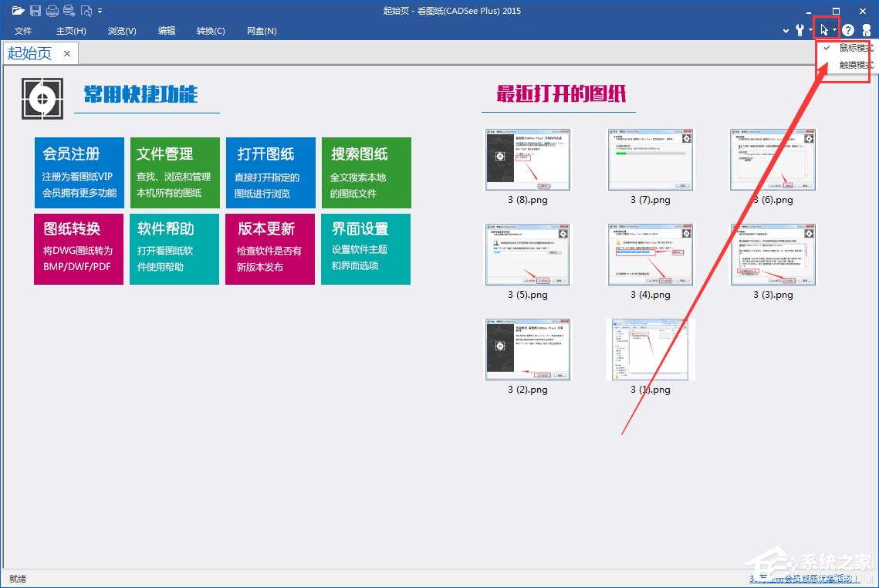The height and width of the screenshot is (588, 879).
Task: Open the ribbon collapse chevron dropdown
Action: pyautogui.click(x=786, y=30)
